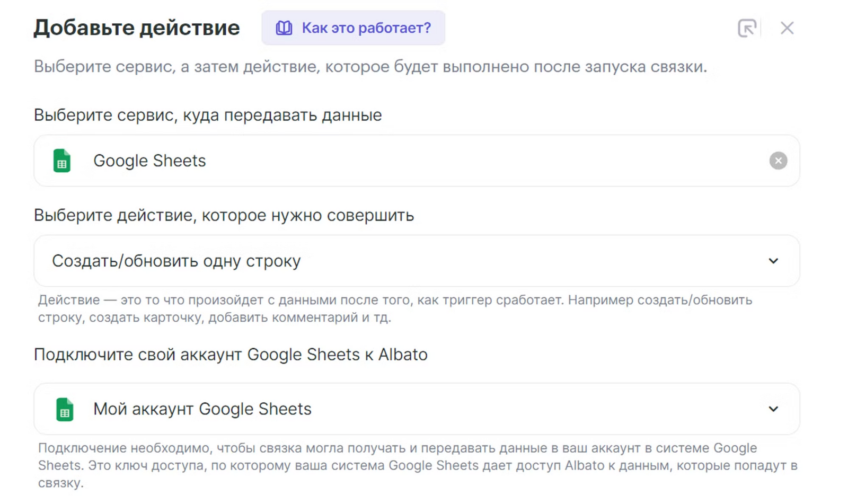Click the subtitle Выберите сервис, а затем действие
Screen dimensions: 848x504
(x=370, y=67)
